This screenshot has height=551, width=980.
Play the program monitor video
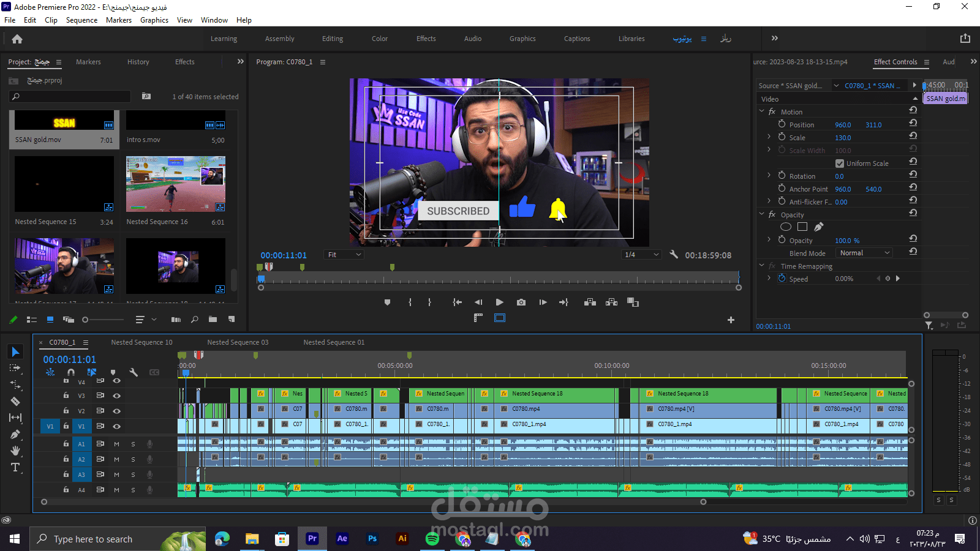pyautogui.click(x=499, y=302)
